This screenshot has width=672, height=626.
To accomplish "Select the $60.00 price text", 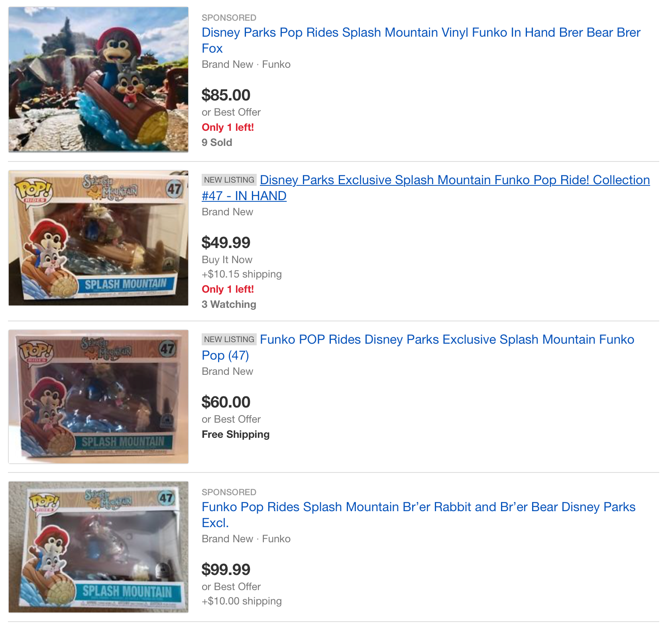I will (x=226, y=402).
